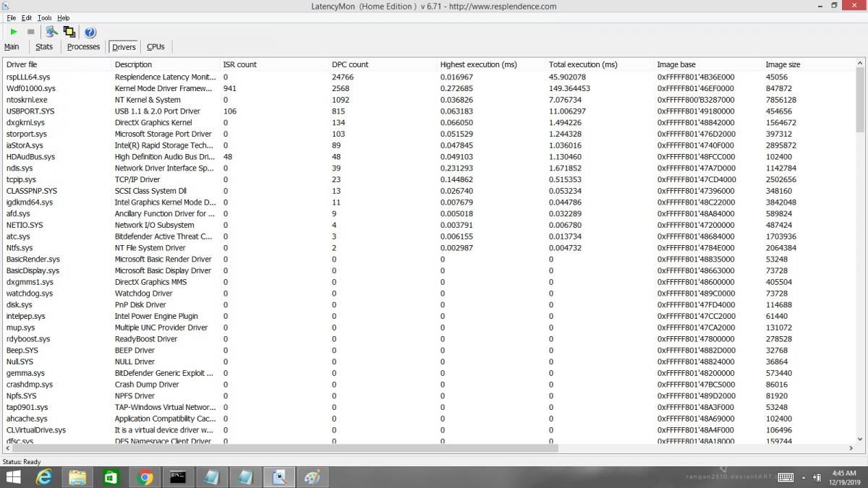
Task: Select the Wdf01000.sys driver row
Action: [429, 88]
